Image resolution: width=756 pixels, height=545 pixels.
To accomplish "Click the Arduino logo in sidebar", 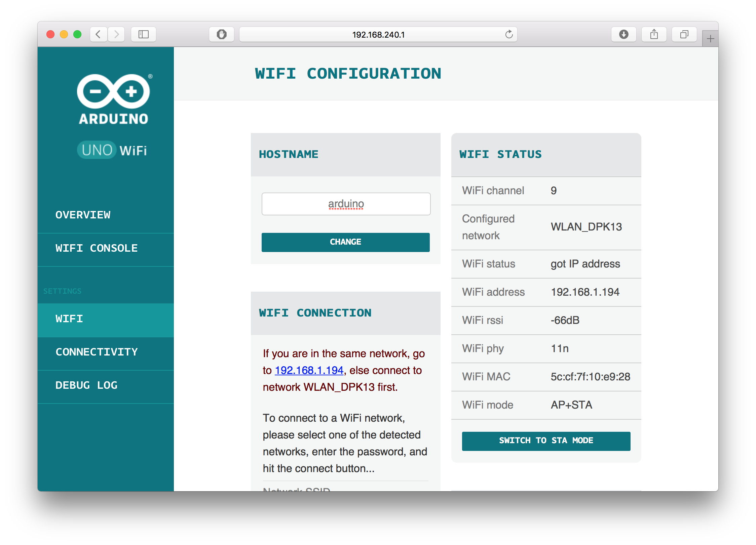I will (113, 99).
